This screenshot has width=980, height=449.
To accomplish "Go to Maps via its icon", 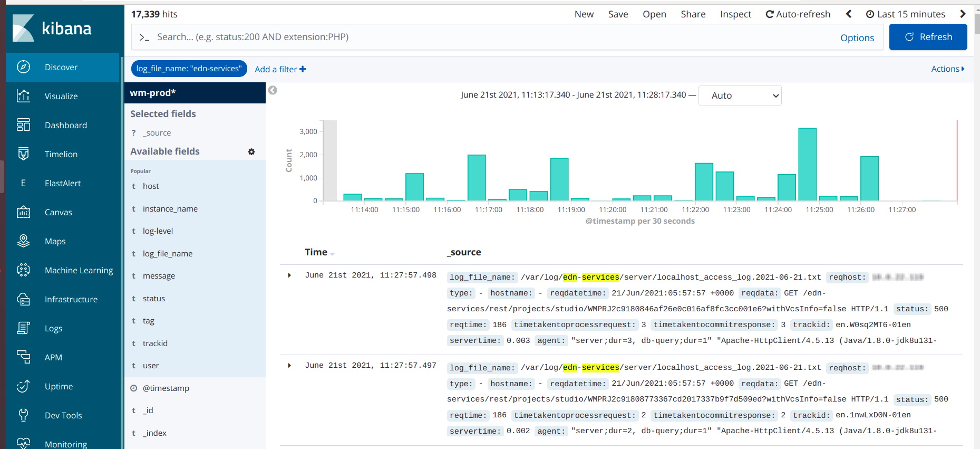I will click(x=23, y=241).
